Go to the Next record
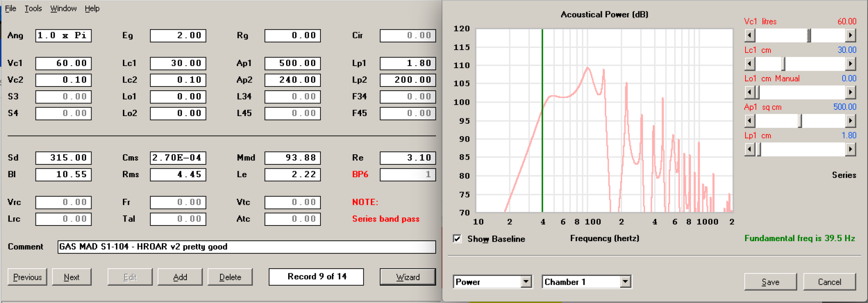 (72, 277)
